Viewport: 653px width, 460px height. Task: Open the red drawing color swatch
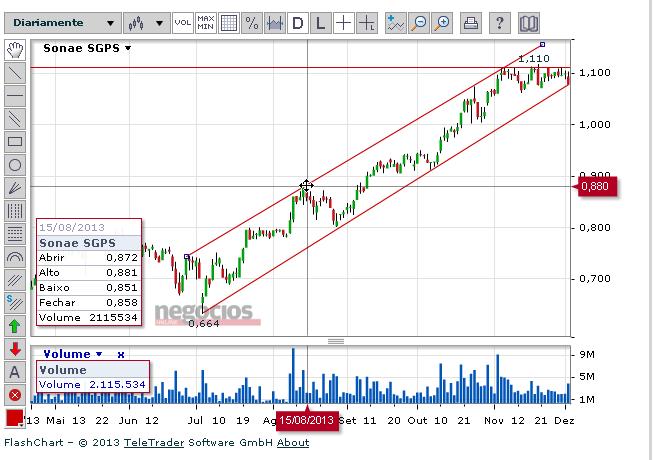click(x=15, y=418)
